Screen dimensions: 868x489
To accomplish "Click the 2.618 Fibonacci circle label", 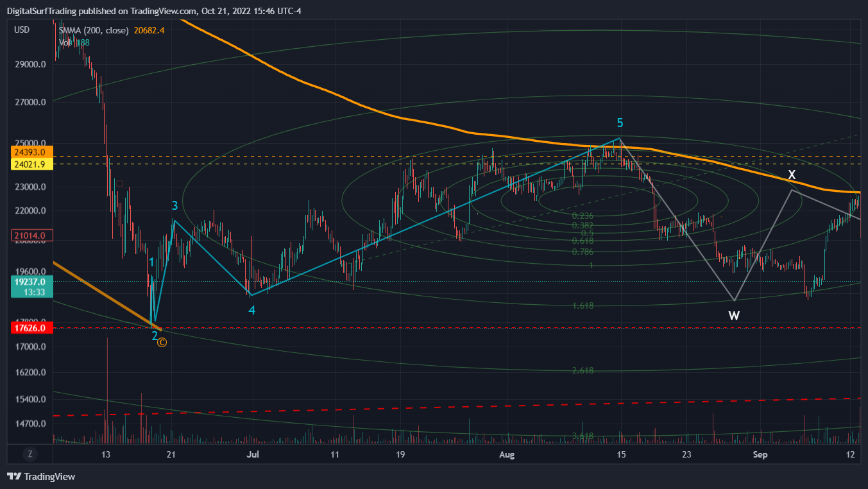I will pyautogui.click(x=583, y=371).
